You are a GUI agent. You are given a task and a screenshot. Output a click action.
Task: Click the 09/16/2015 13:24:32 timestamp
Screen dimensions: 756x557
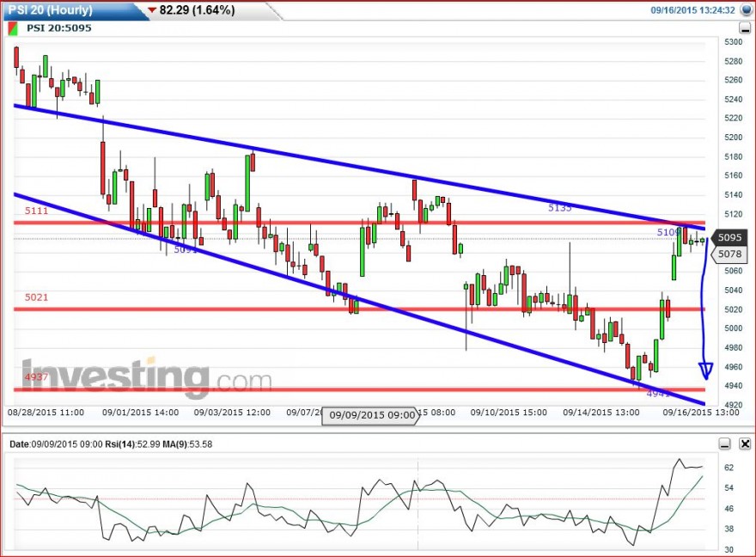(692, 10)
